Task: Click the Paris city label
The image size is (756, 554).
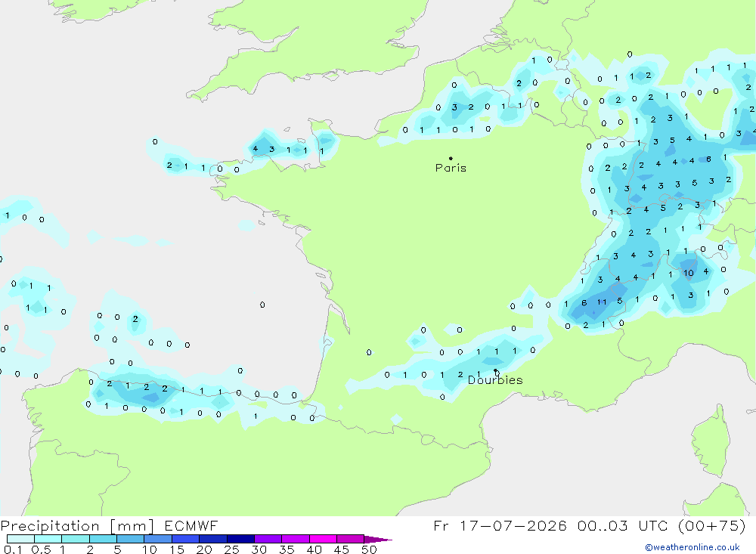Action: click(451, 168)
